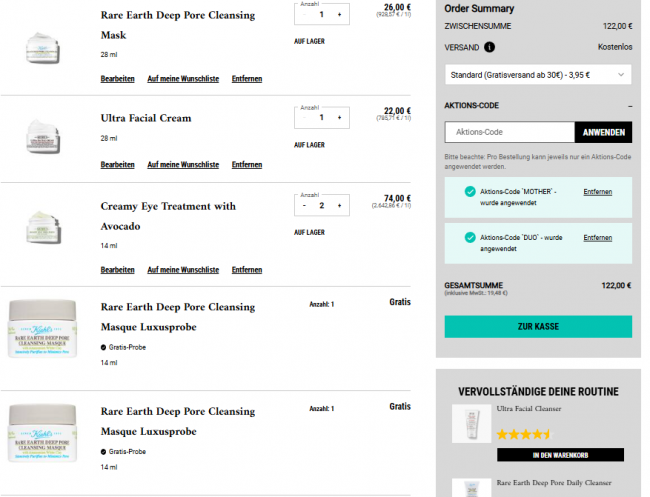The width and height of the screenshot is (650, 497).
Task: Remove the applied MOTHER promo code
Action: (x=597, y=192)
